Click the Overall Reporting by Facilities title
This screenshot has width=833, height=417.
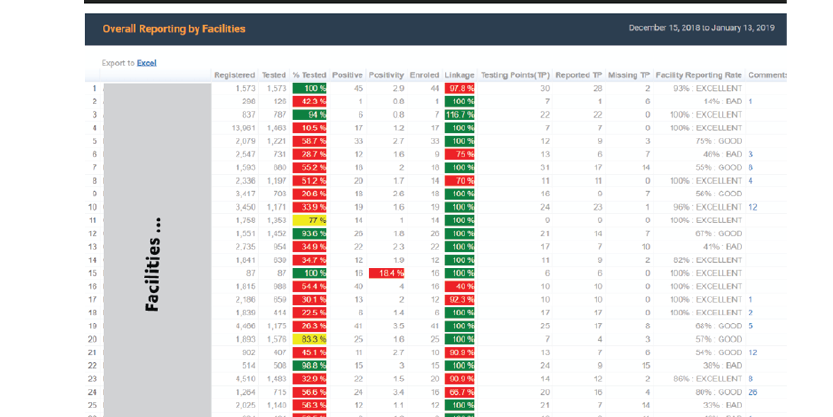[174, 29]
